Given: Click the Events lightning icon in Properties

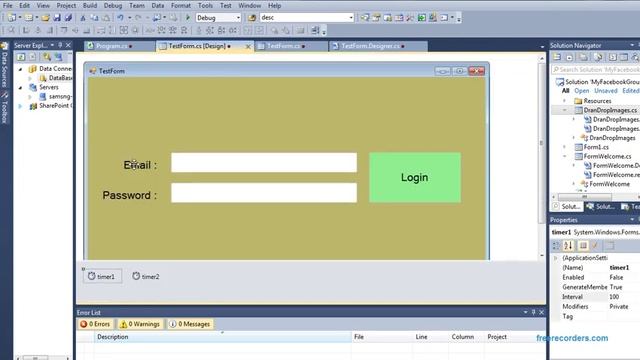Looking at the screenshot, I should [x=595, y=245].
